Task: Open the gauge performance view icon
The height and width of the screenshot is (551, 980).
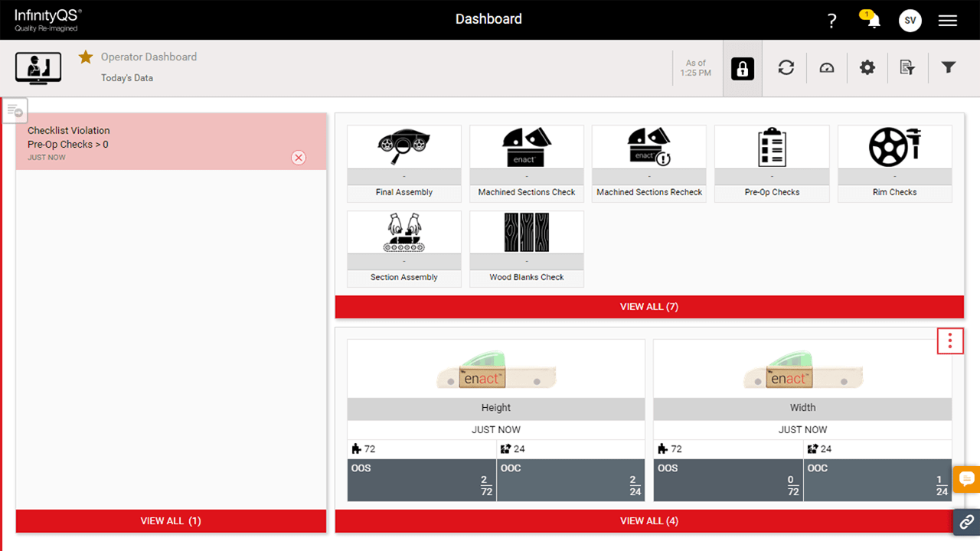Action: (826, 68)
